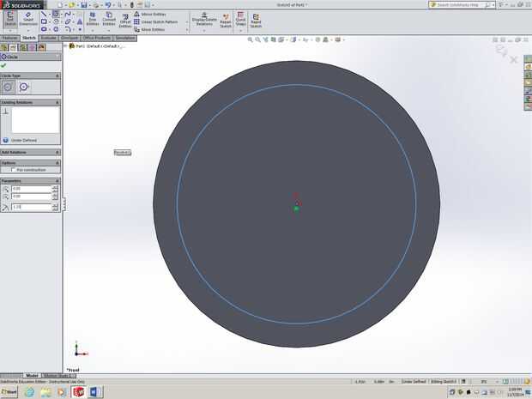Click Linear Sketch Pattern tool
Image resolution: width=532 pixels, height=399 pixels.
click(155, 21)
